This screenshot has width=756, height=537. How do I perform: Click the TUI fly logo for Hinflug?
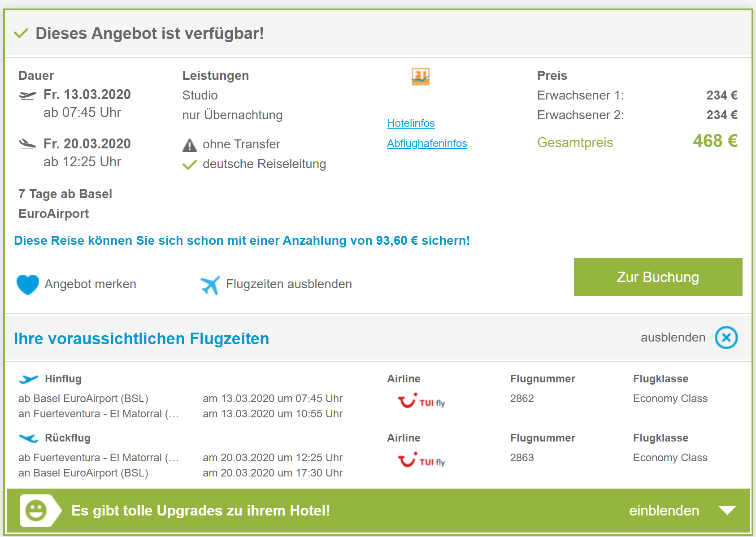click(x=421, y=401)
